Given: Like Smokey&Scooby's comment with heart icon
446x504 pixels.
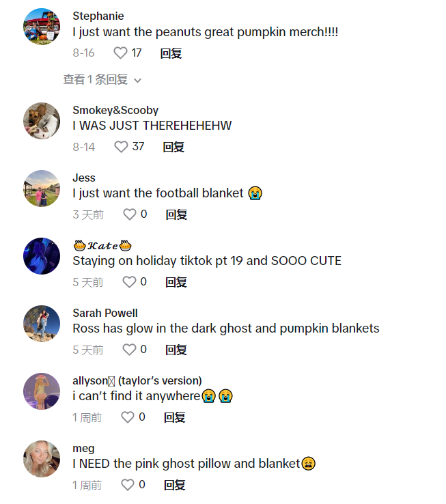Looking at the screenshot, I should click(x=121, y=147).
